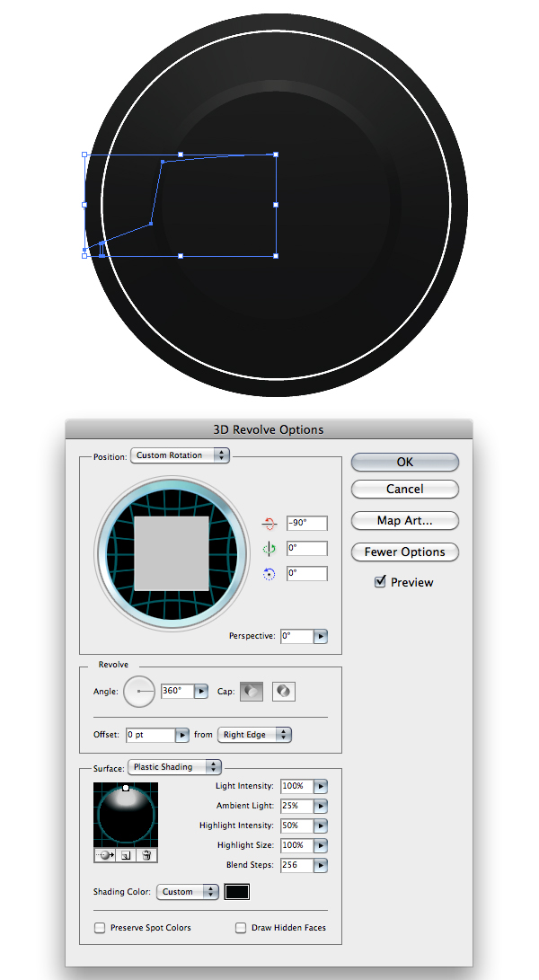Enable Preserve Spot Colors checkbox

coord(100,928)
